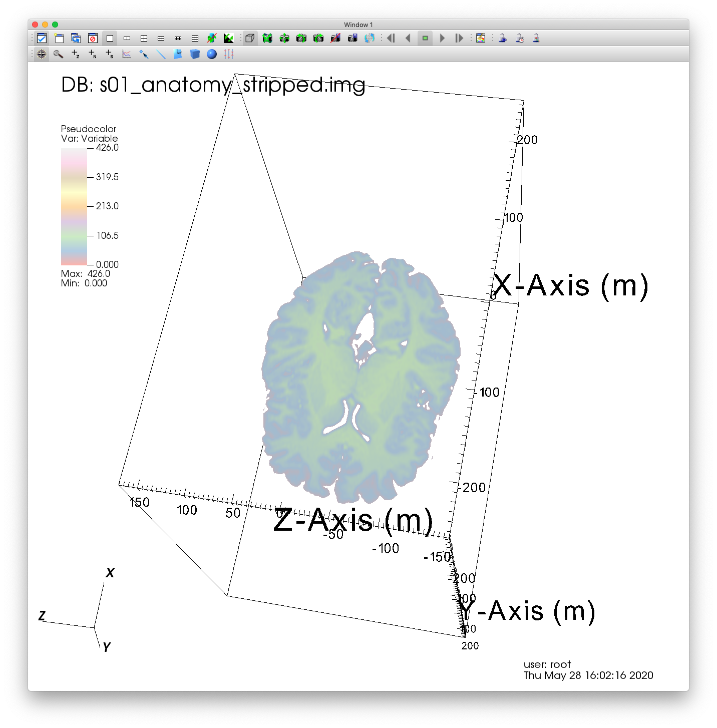The height and width of the screenshot is (728, 717).
Task: Enable the plane tool
Action: (178, 54)
